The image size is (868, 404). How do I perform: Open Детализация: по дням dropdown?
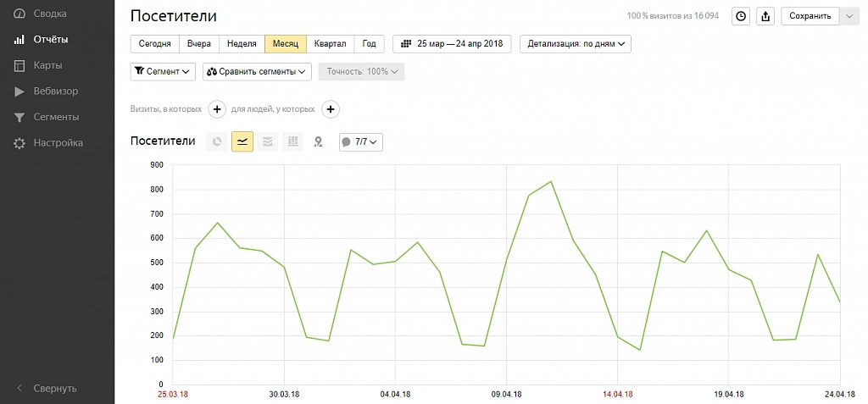click(x=575, y=44)
